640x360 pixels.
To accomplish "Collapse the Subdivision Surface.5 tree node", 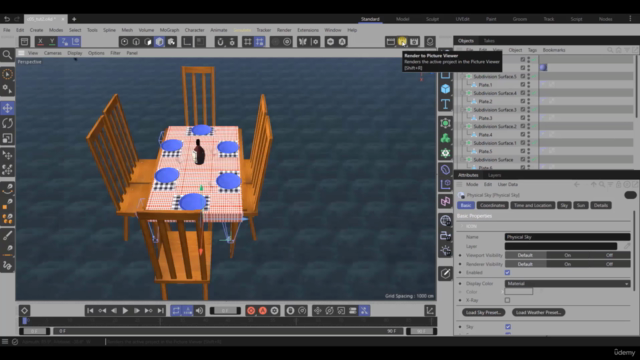I will click(462, 76).
